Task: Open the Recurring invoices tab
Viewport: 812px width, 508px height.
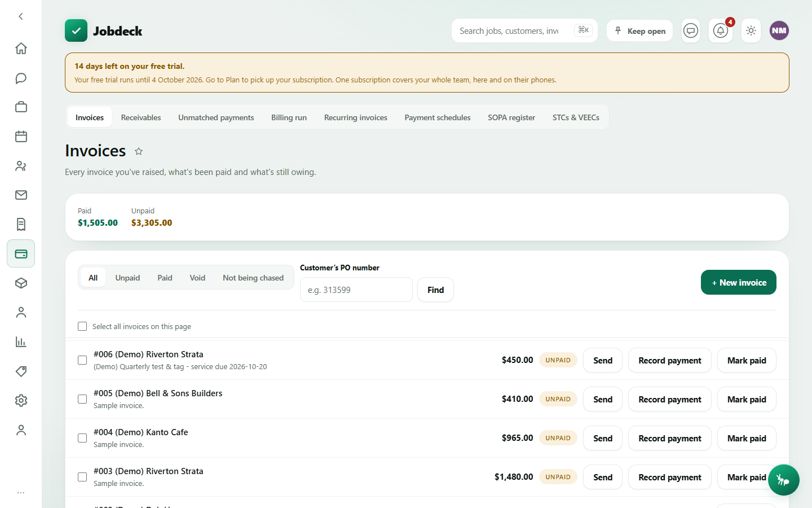Action: point(356,117)
